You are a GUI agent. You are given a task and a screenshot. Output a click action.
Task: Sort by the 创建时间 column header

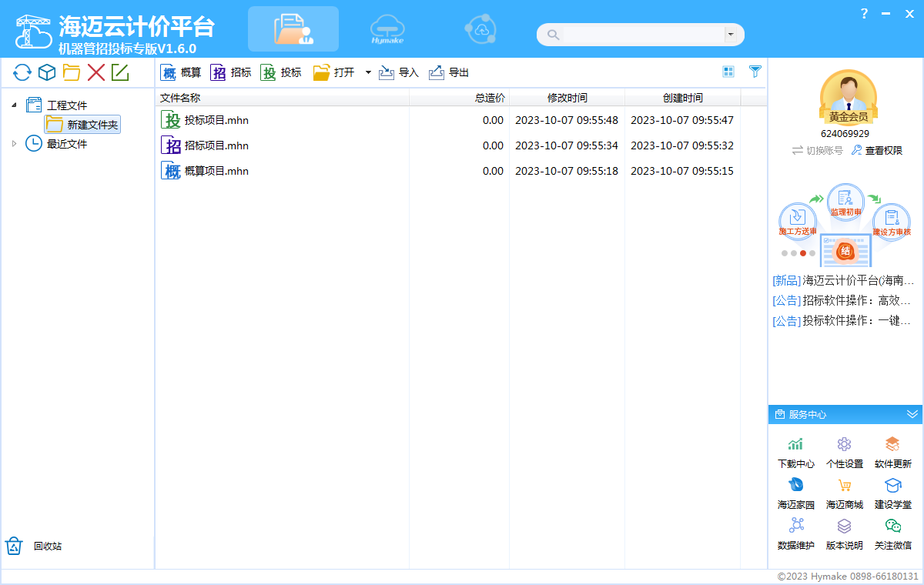[x=682, y=98]
